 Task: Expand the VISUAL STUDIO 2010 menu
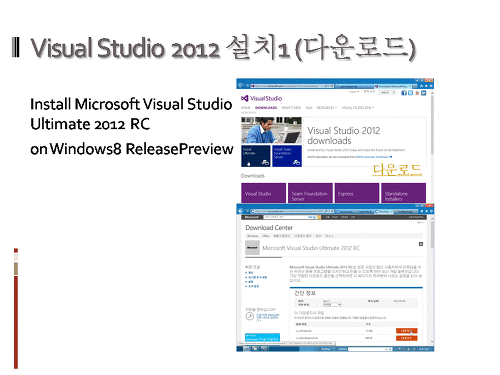click(358, 108)
